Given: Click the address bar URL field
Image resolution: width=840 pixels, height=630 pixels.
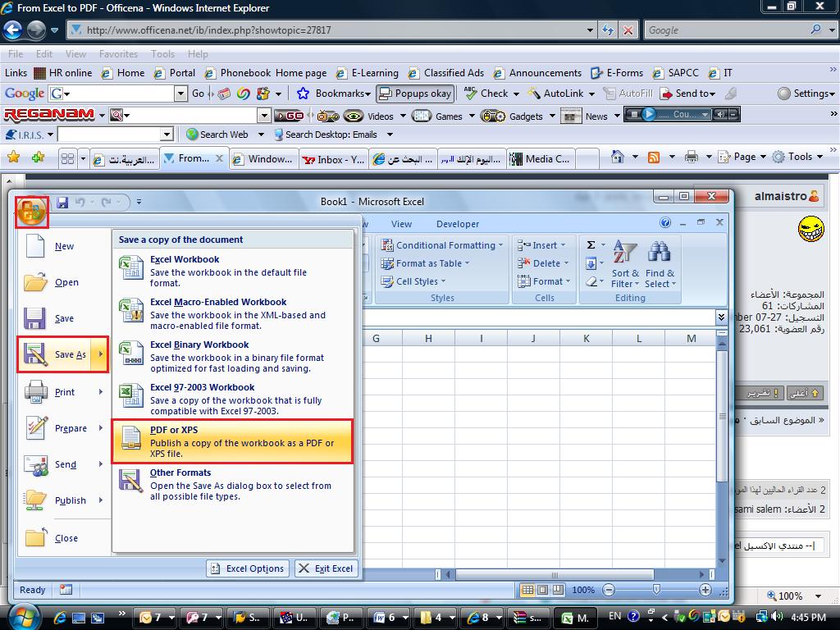Looking at the screenshot, I should tap(332, 30).
